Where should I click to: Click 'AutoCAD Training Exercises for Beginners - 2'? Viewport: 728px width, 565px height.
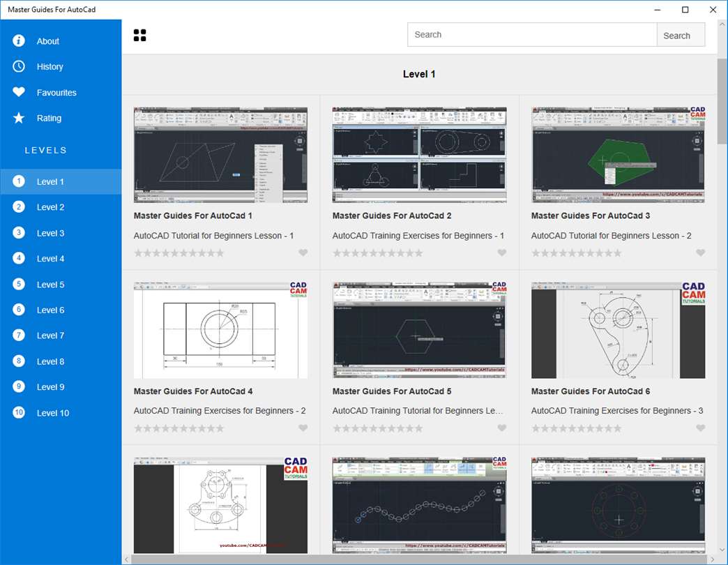point(220,411)
